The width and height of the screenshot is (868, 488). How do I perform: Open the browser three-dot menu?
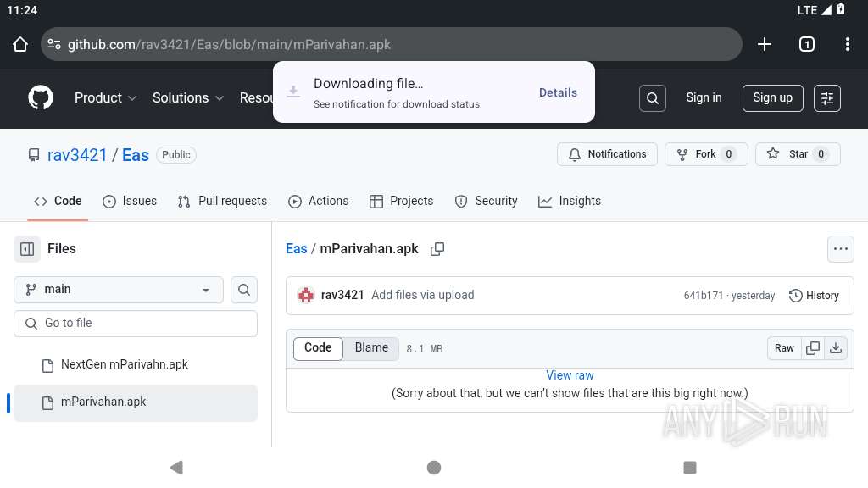(848, 44)
